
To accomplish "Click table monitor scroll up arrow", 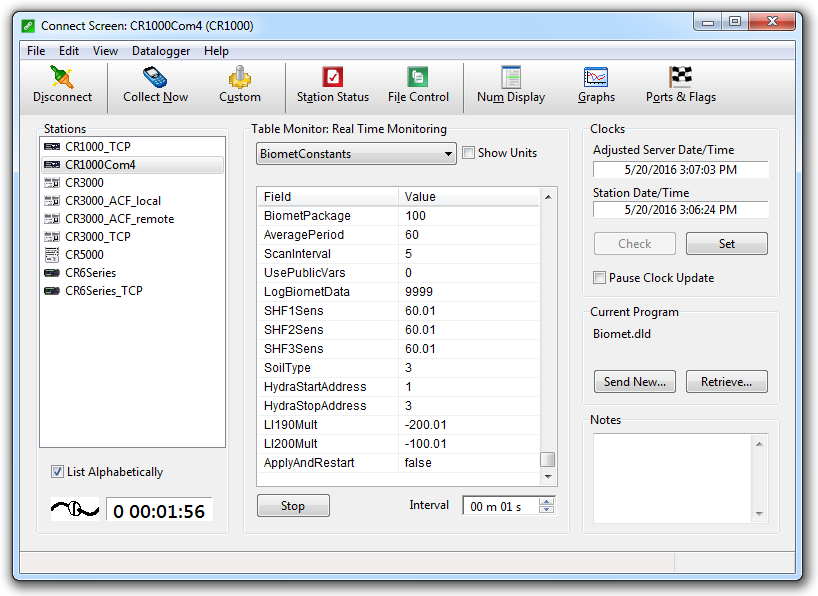I will tap(548, 197).
